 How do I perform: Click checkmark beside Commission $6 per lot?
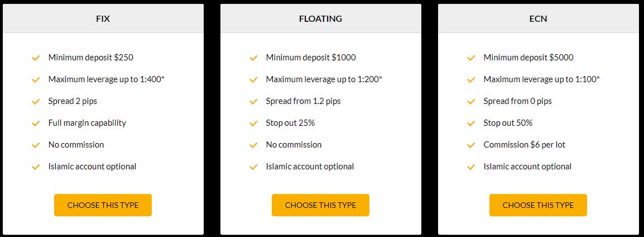(471, 145)
